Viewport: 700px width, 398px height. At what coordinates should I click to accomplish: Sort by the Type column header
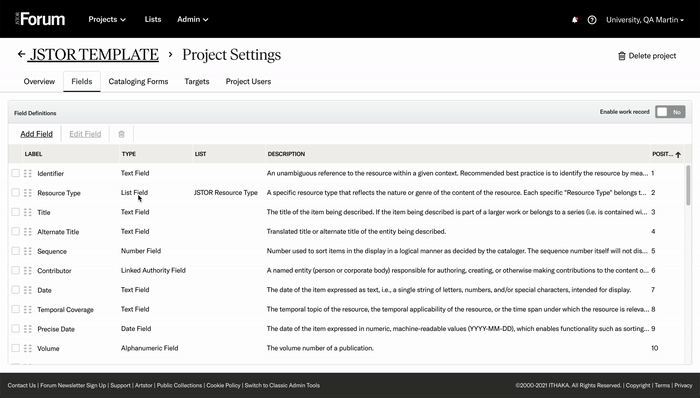[x=129, y=154]
